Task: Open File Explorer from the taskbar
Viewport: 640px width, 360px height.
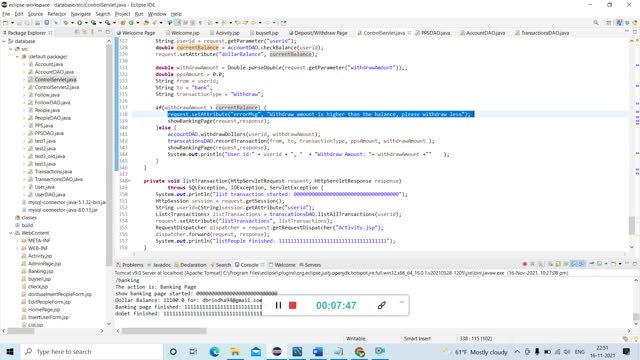Action: (x=235, y=351)
